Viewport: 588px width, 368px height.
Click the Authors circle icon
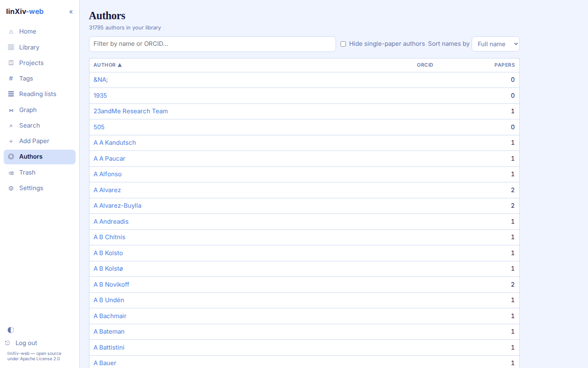point(11,157)
